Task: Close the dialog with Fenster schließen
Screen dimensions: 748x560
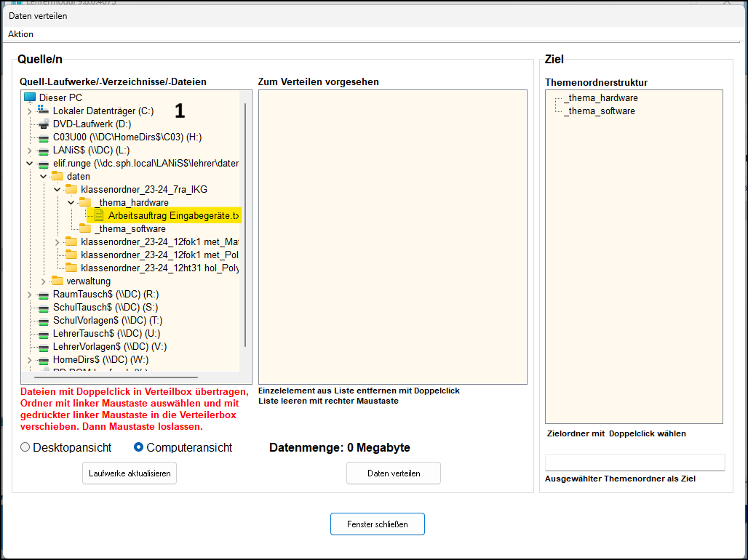Action: (x=378, y=524)
